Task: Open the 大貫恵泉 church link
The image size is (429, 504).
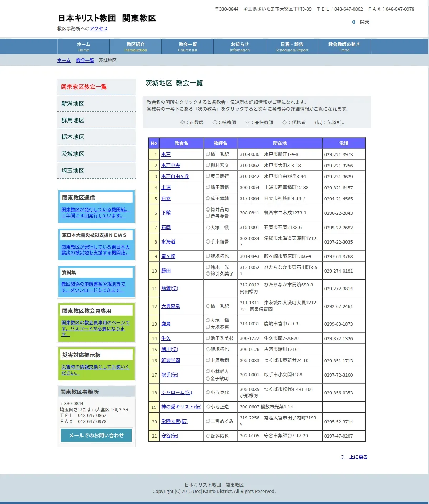Action: point(171,306)
